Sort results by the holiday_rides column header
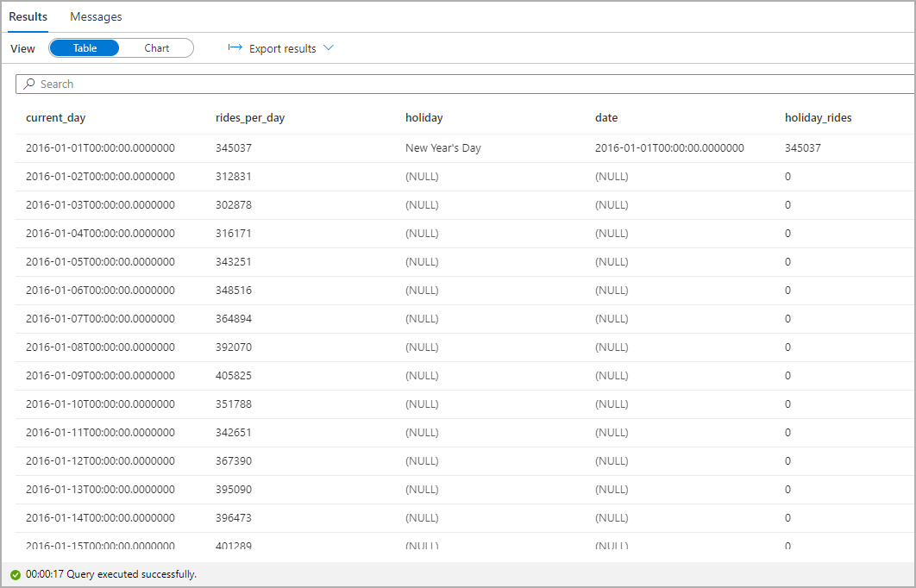The image size is (916, 588). (x=819, y=117)
